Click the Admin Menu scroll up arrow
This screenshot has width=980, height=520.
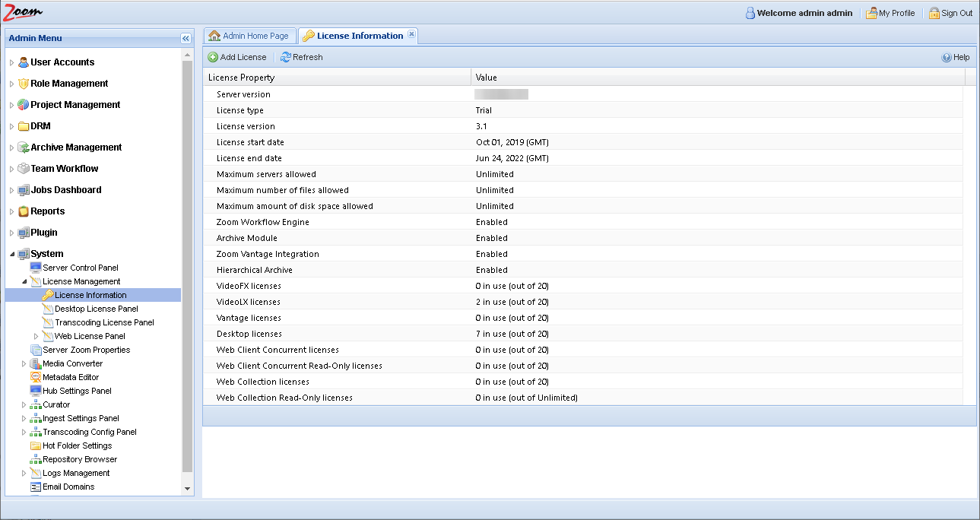click(188, 55)
